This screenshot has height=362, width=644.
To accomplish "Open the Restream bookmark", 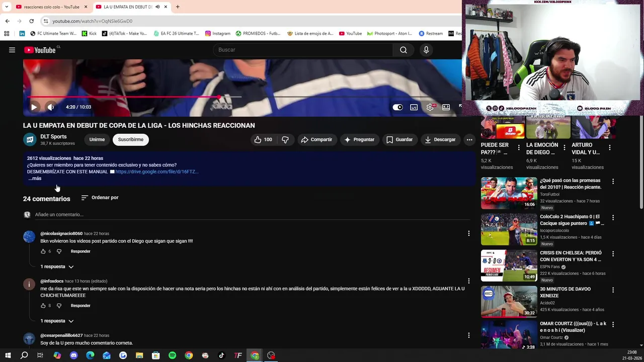I will (431, 34).
